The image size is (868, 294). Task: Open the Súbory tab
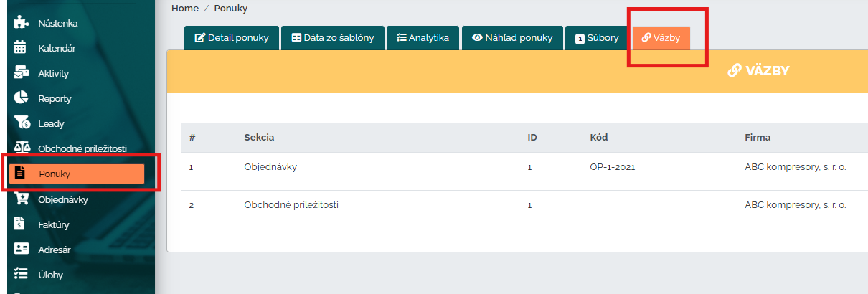(x=596, y=38)
